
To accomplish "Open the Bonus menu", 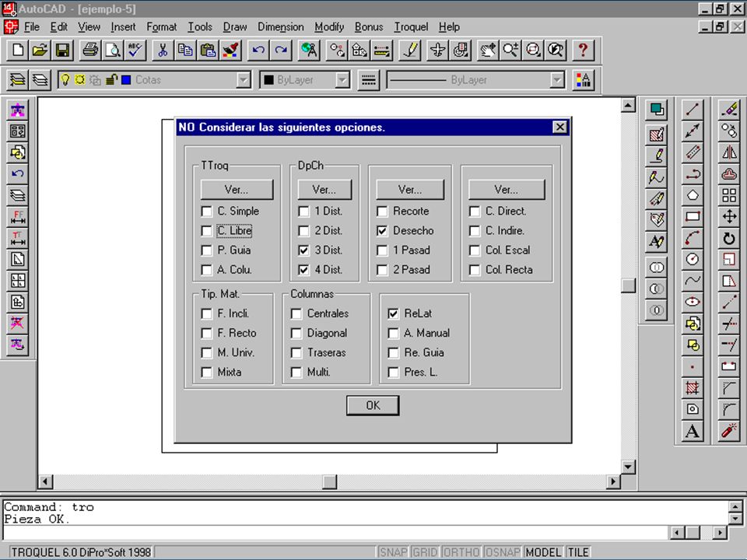I will pos(369,27).
